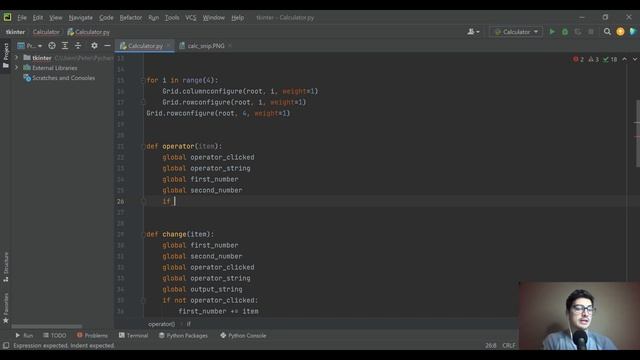Open the Navigate menu
The image size is (640, 360).
80,18
